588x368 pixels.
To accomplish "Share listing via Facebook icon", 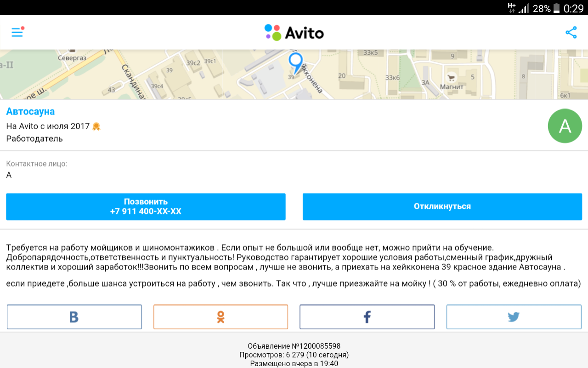I will point(367,317).
